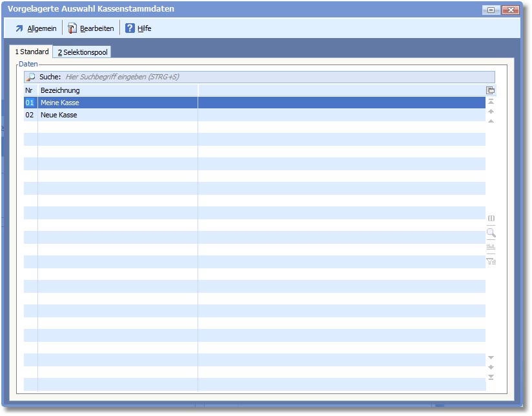The height and width of the screenshot is (416, 532).
Task: Open the column layout icon at table top-right
Action: click(x=491, y=90)
